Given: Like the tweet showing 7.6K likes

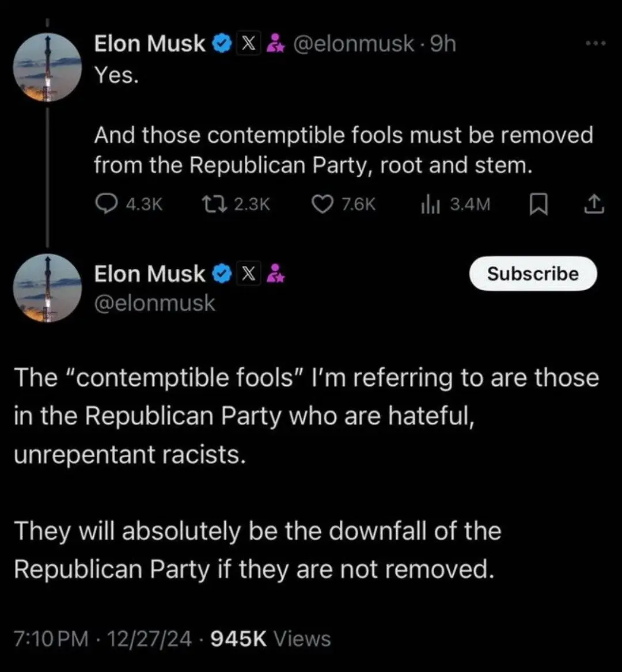Looking at the screenshot, I should [322, 203].
